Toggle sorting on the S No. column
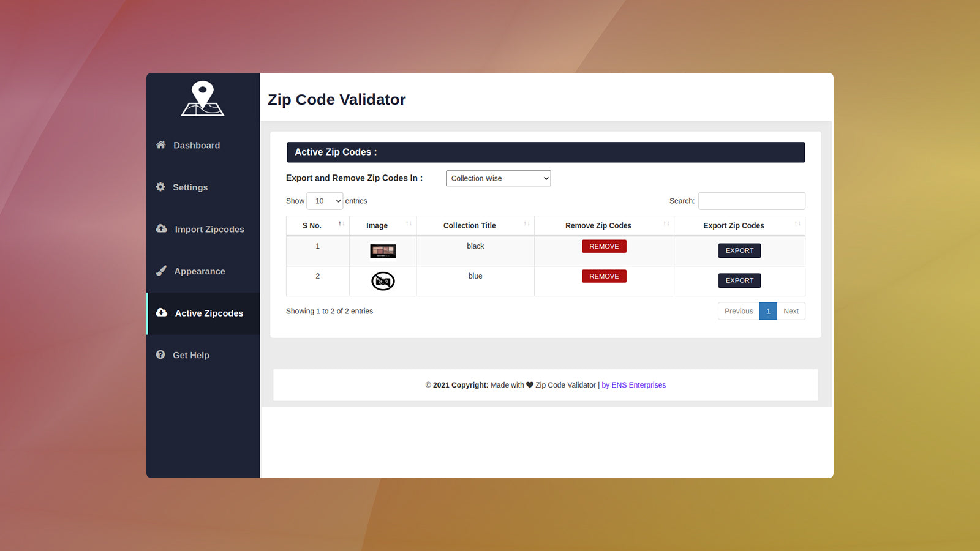The height and width of the screenshot is (551, 980). point(342,225)
